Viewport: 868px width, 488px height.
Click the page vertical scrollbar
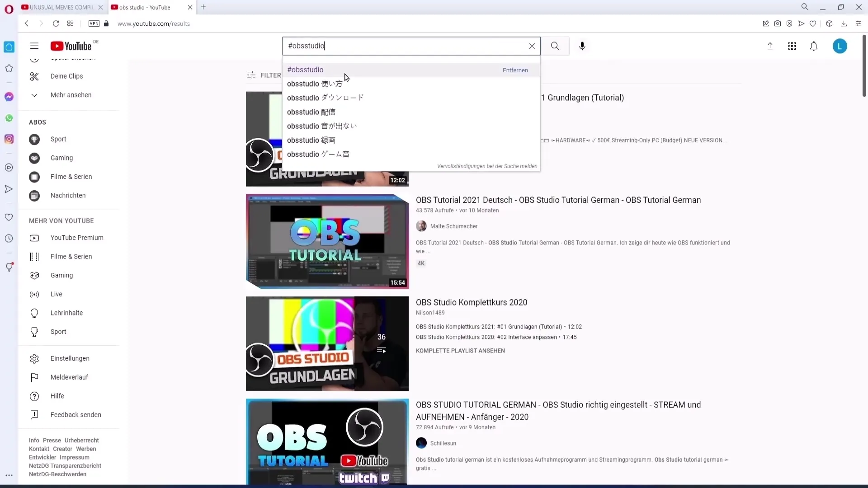coord(864,66)
